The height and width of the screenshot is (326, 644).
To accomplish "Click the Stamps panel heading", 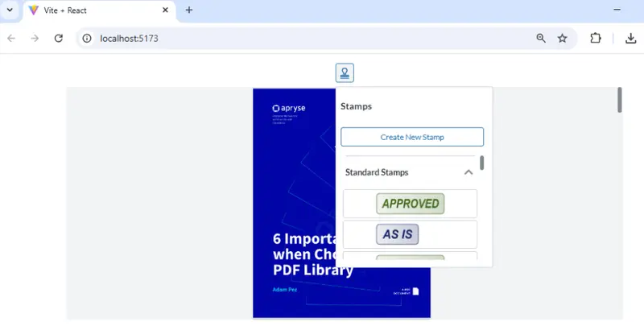I will [x=356, y=106].
